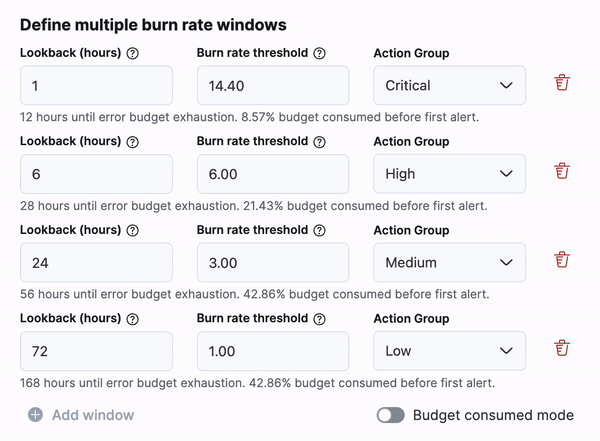This screenshot has width=600, height=441.
Task: Open the Critical action group dropdown
Action: 449,86
